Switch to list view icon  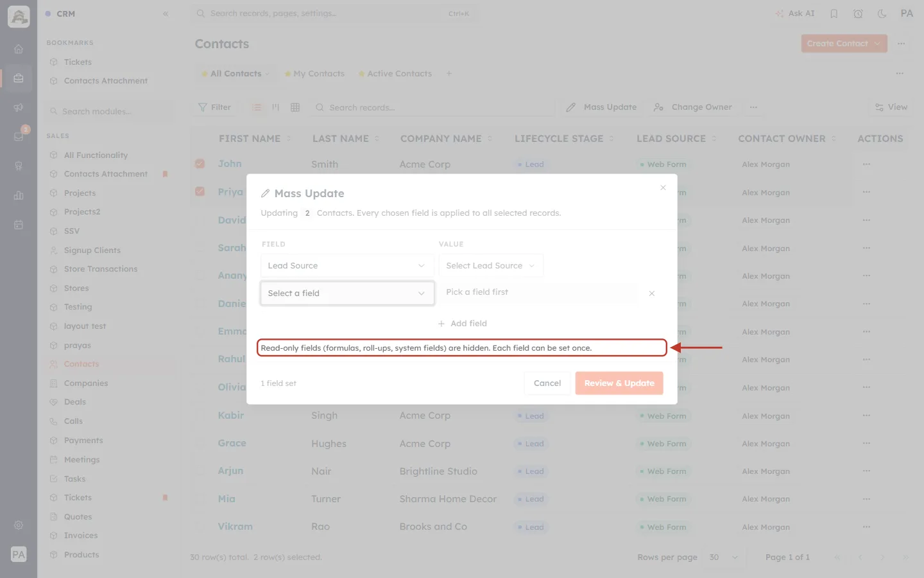[x=257, y=107]
